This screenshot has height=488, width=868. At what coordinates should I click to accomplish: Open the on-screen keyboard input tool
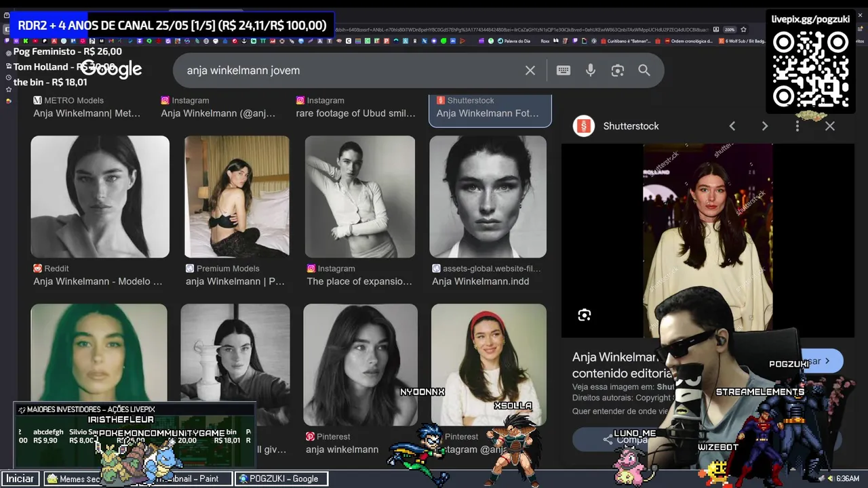pyautogui.click(x=564, y=70)
